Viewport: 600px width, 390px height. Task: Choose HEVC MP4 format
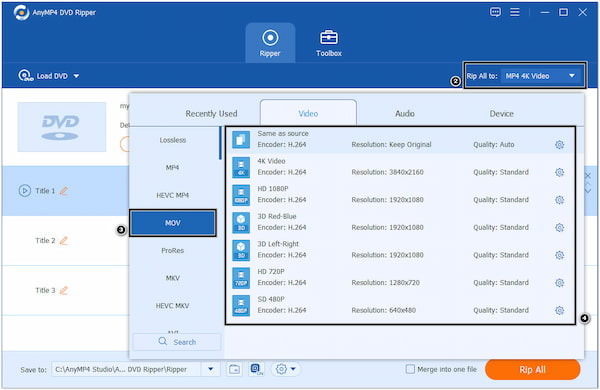[173, 195]
